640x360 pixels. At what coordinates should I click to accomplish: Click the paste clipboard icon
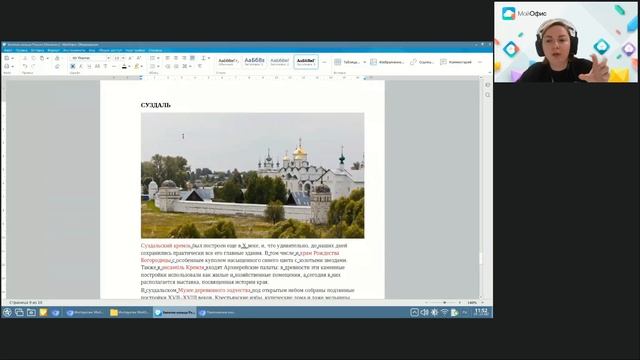pyautogui.click(x=42, y=58)
